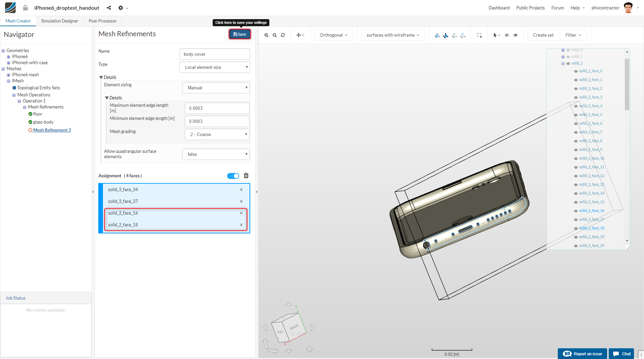
Task: Click the Create set button
Action: tap(543, 35)
